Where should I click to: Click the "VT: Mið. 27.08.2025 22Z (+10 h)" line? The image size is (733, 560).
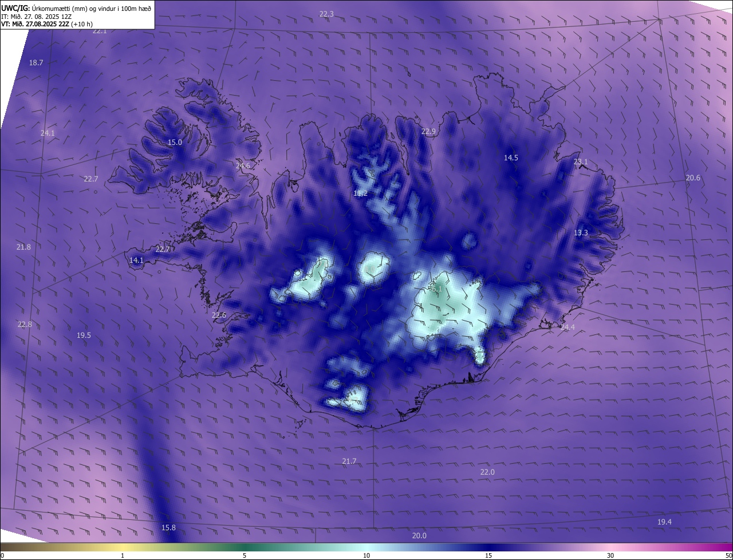pos(47,24)
